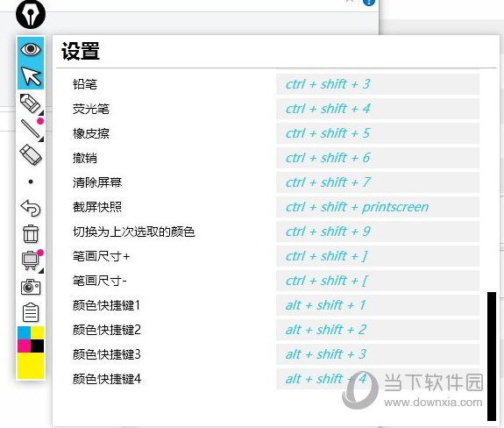Click the black vertical scrollbar thumb
504x428 pixels.
[x=492, y=356]
